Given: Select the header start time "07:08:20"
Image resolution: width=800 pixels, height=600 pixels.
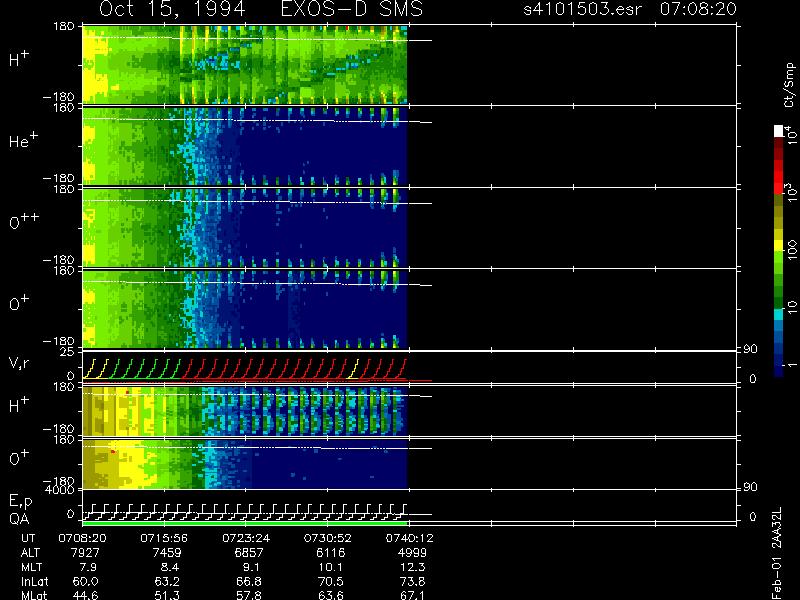Looking at the screenshot, I should [698, 9].
